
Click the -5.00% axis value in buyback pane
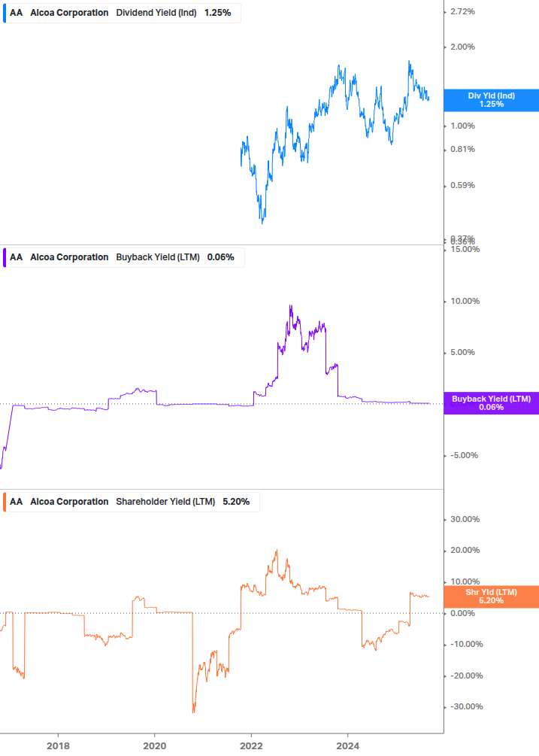point(465,456)
